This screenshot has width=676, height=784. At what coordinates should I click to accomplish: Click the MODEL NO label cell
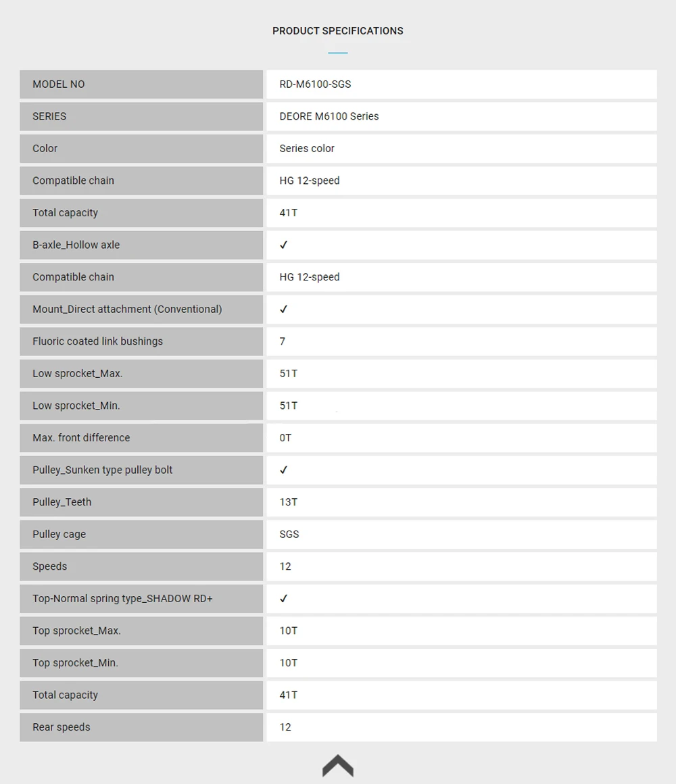[x=141, y=84]
